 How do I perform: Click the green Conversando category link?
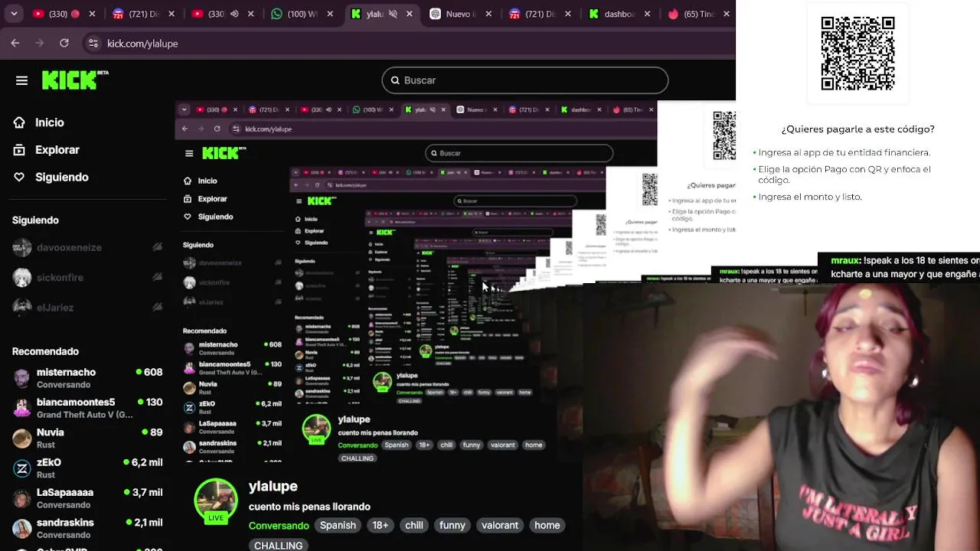tap(279, 526)
